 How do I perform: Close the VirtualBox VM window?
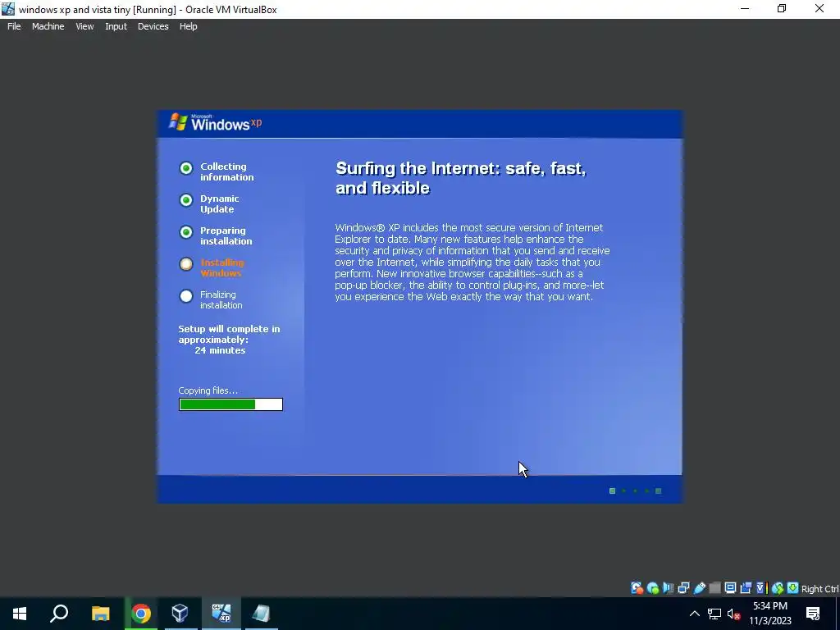coord(819,8)
